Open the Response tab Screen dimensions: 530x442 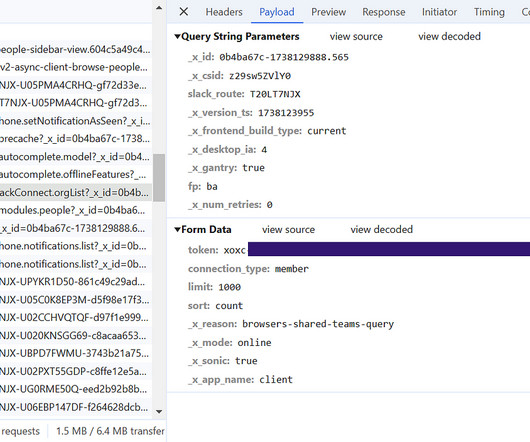pyautogui.click(x=384, y=12)
